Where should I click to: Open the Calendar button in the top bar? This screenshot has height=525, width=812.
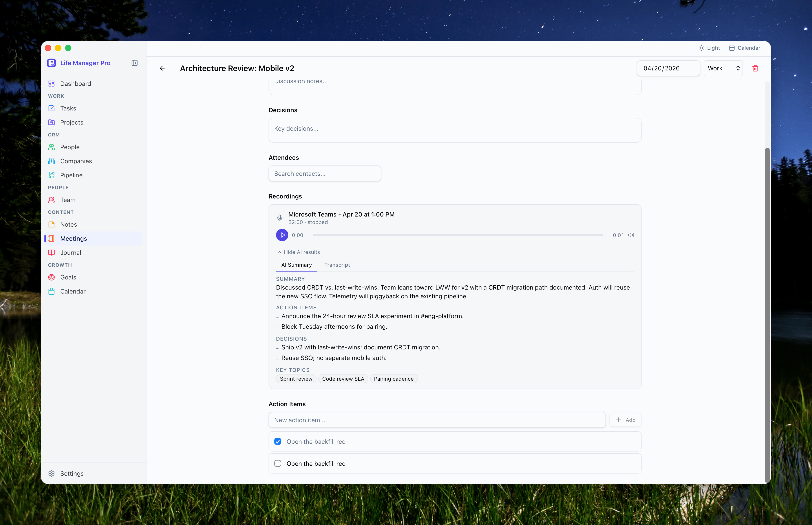click(x=744, y=48)
